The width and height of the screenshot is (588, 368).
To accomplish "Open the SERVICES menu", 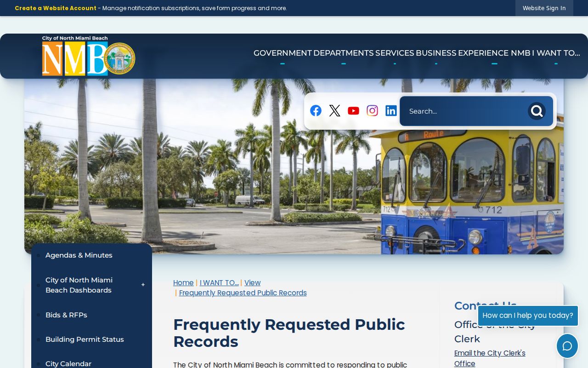I will tap(395, 53).
